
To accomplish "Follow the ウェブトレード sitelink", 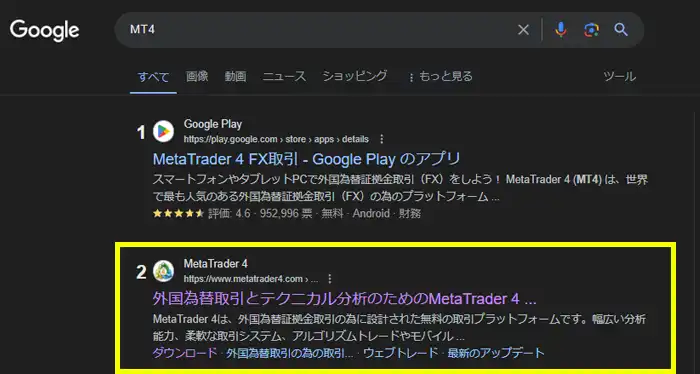I will pyautogui.click(x=400, y=353).
